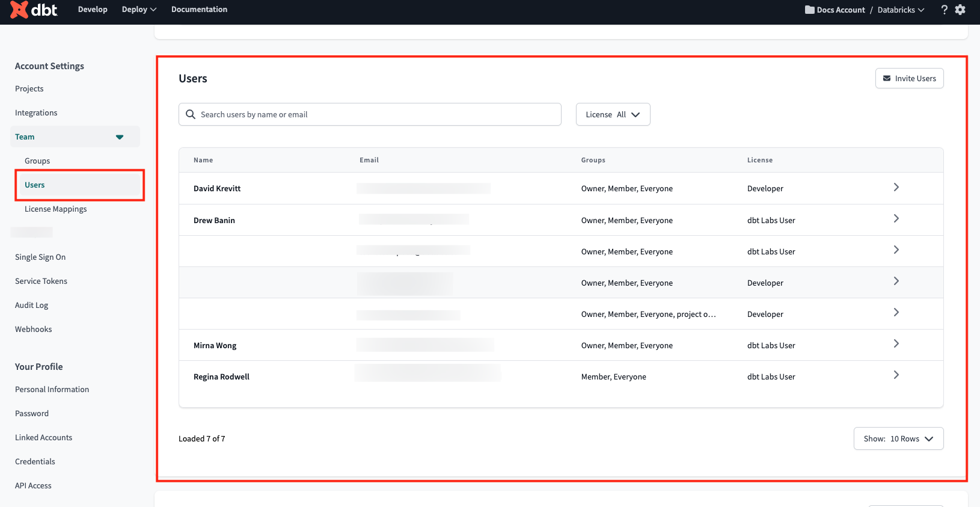The width and height of the screenshot is (980, 507).
Task: Open Mirna Wong row chevron
Action: click(x=896, y=343)
